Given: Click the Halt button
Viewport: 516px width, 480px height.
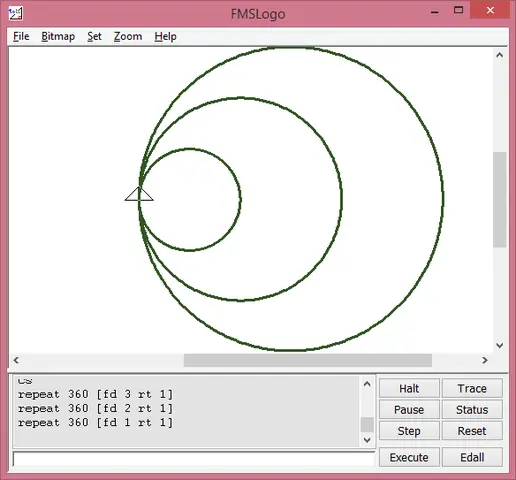Looking at the screenshot, I should click(x=409, y=388).
